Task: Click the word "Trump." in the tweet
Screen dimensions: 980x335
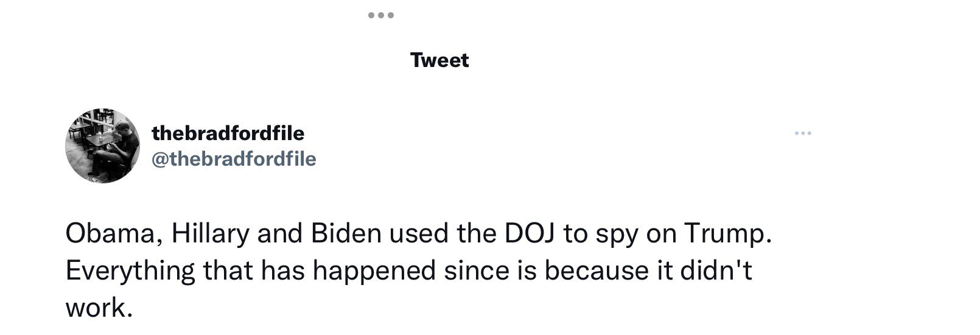Action: point(728,234)
